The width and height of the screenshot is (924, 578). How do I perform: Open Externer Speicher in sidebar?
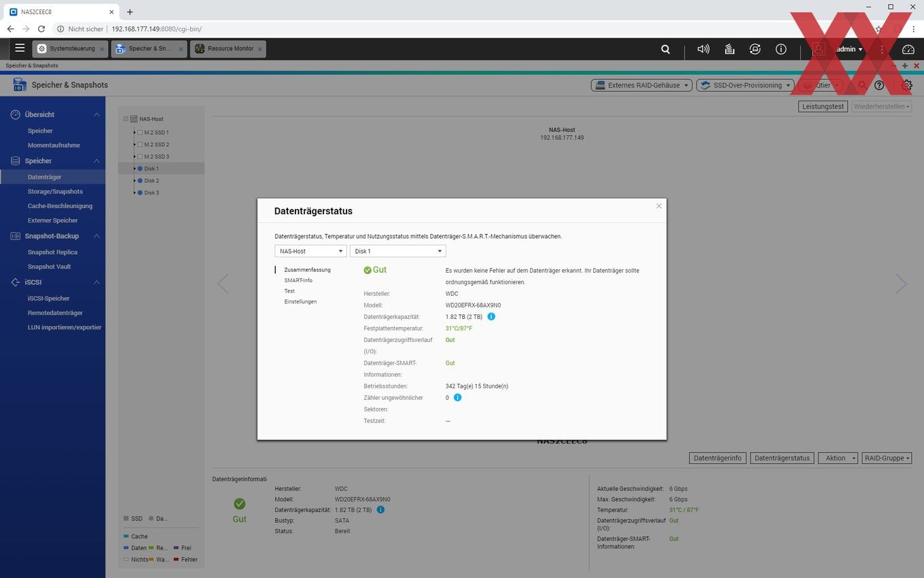[x=52, y=220]
